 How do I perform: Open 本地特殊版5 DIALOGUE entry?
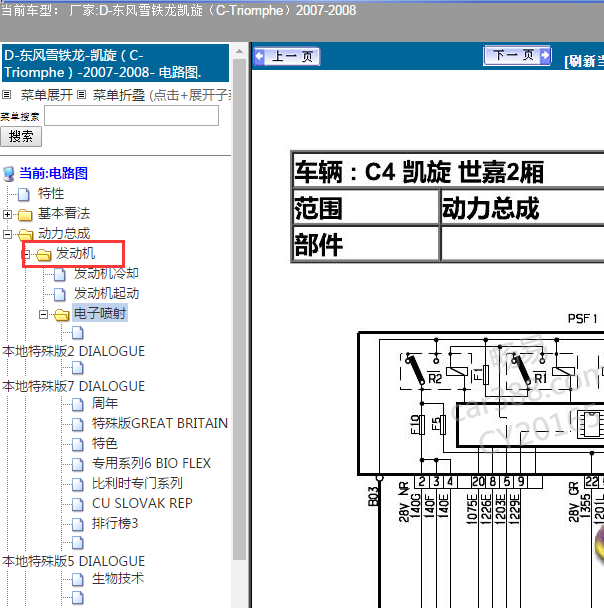pyautogui.click(x=73, y=561)
